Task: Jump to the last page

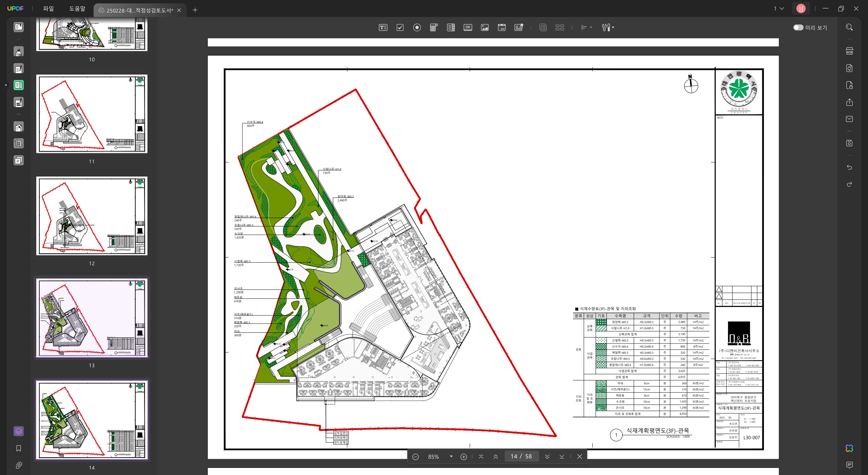Action: click(x=561, y=457)
